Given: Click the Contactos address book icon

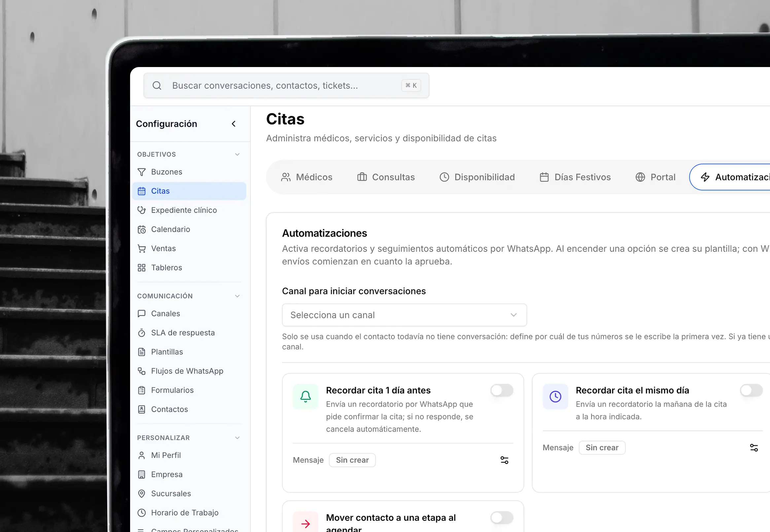Looking at the screenshot, I should coord(142,409).
